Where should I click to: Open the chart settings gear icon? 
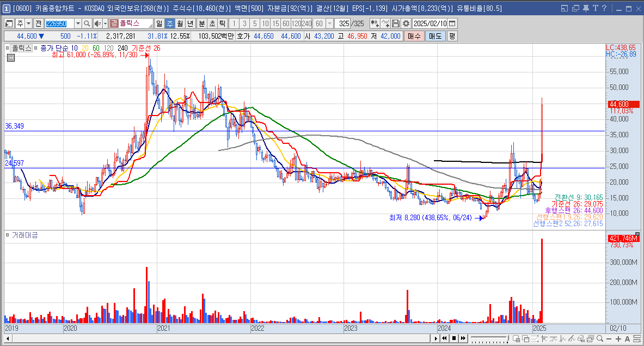[406, 24]
